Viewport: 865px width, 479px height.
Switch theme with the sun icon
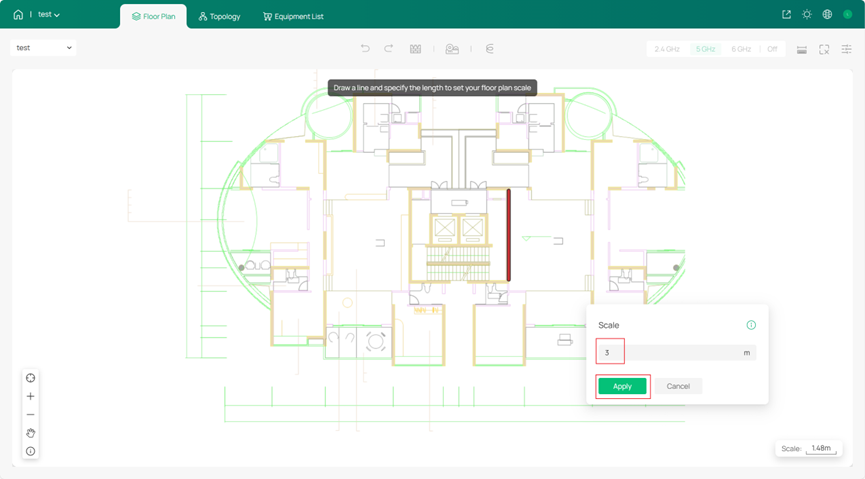[x=807, y=15]
